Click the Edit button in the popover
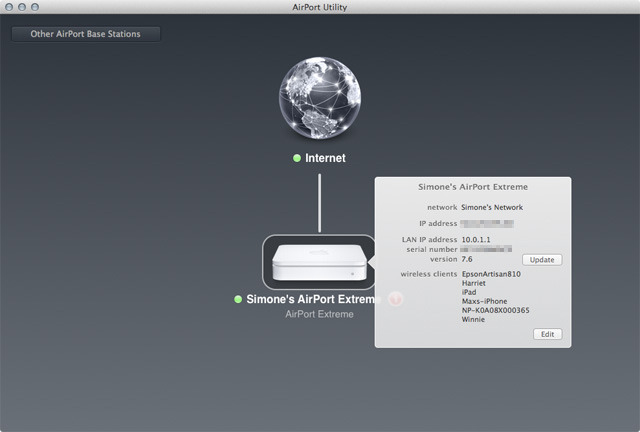Image resolution: width=640 pixels, height=432 pixels. tap(547, 334)
